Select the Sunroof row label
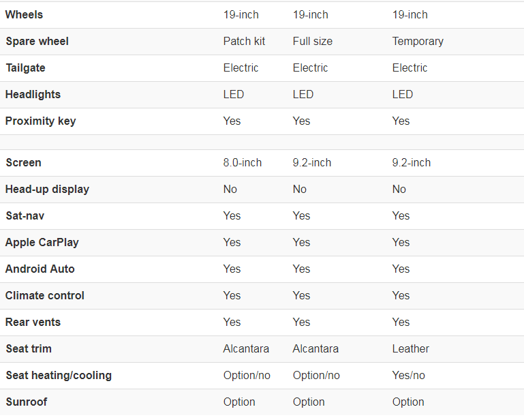Screen dimensions: 524x420 [x=27, y=402]
